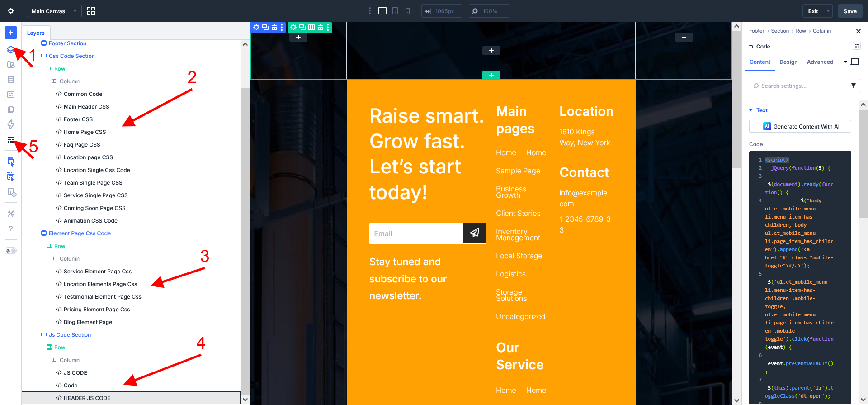The width and height of the screenshot is (868, 405).
Task: Collapse the Css Code Section layer
Action: 44,56
